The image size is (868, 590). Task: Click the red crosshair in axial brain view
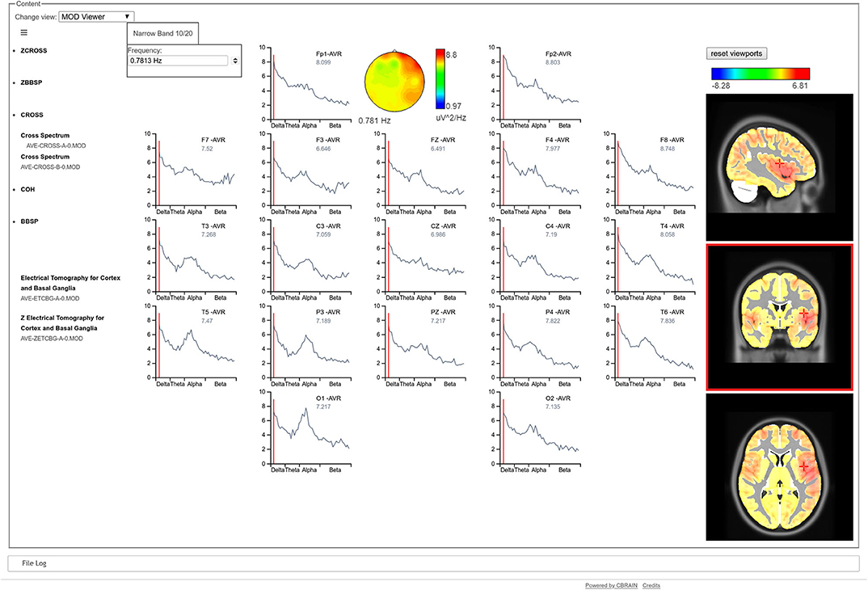tap(804, 466)
